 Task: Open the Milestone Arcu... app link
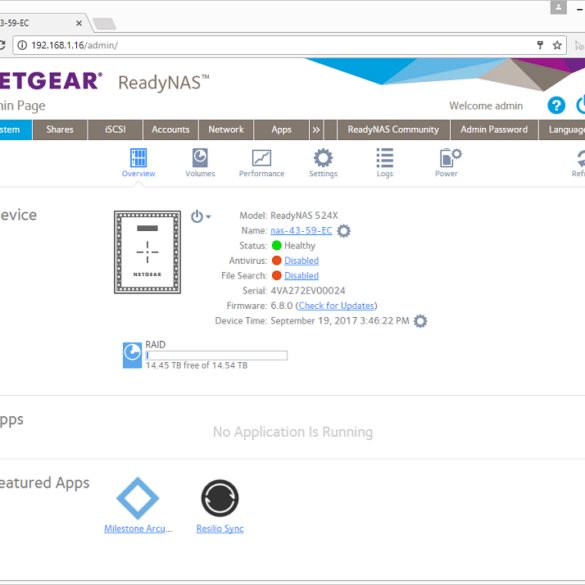pos(138,529)
